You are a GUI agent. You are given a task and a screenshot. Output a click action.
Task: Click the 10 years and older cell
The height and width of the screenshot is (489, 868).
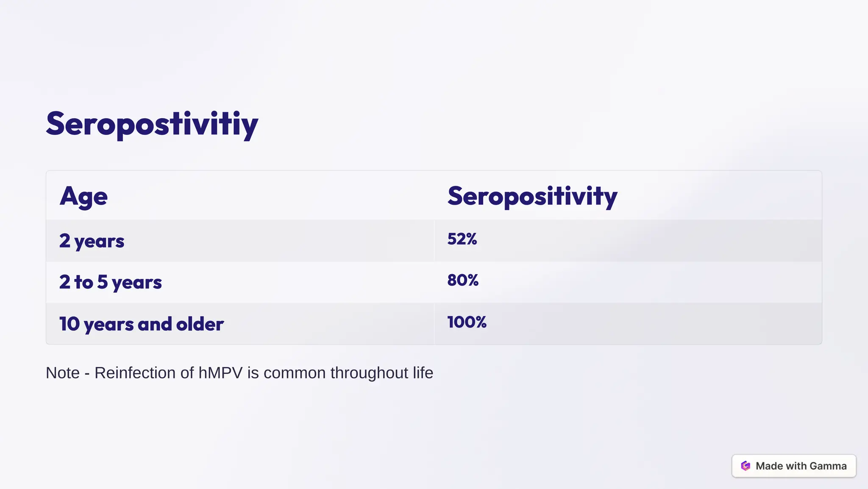[240, 324]
